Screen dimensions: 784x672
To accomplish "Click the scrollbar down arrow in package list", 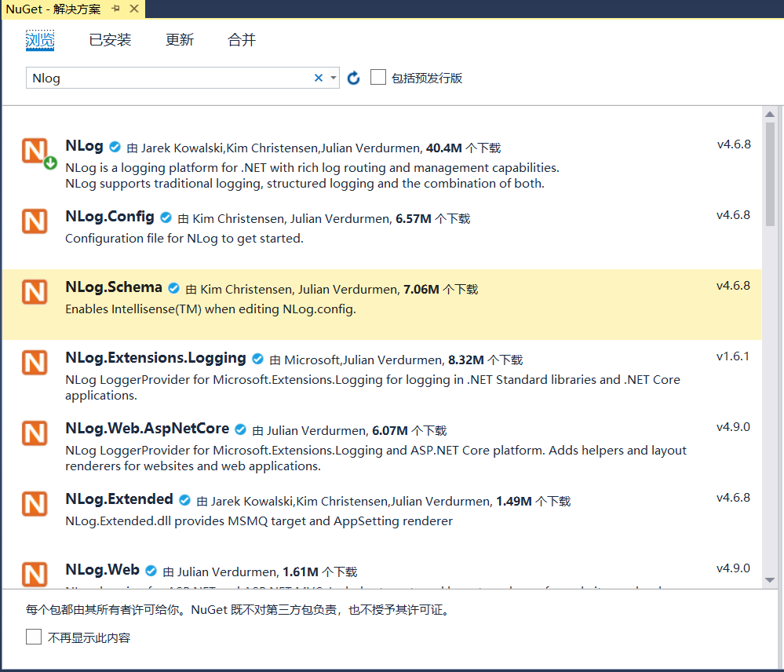I will [770, 580].
